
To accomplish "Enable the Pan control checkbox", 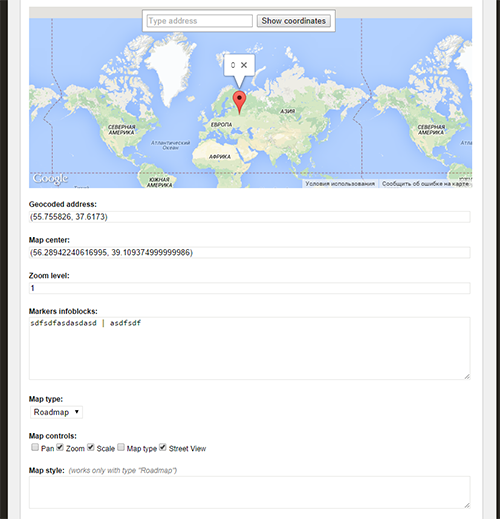I will 35,447.
